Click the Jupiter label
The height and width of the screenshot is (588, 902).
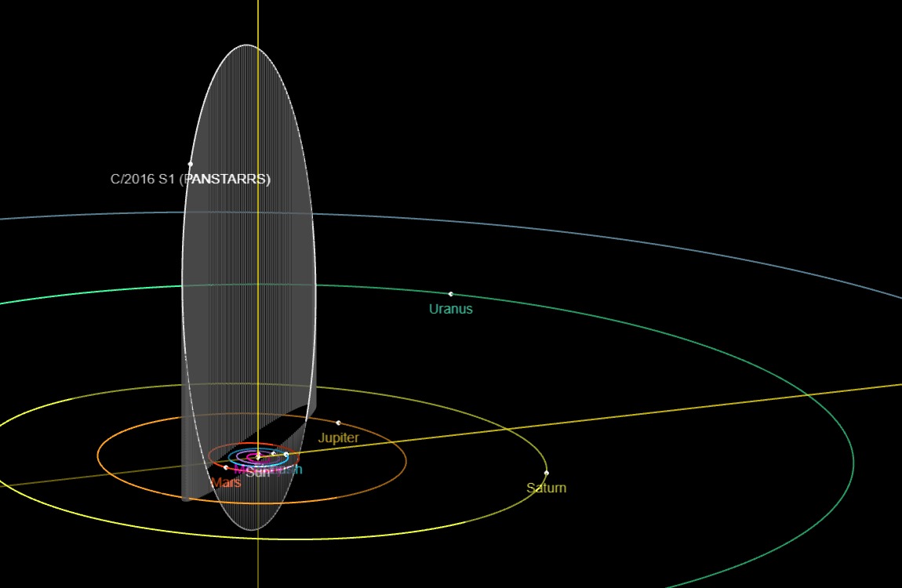(338, 437)
